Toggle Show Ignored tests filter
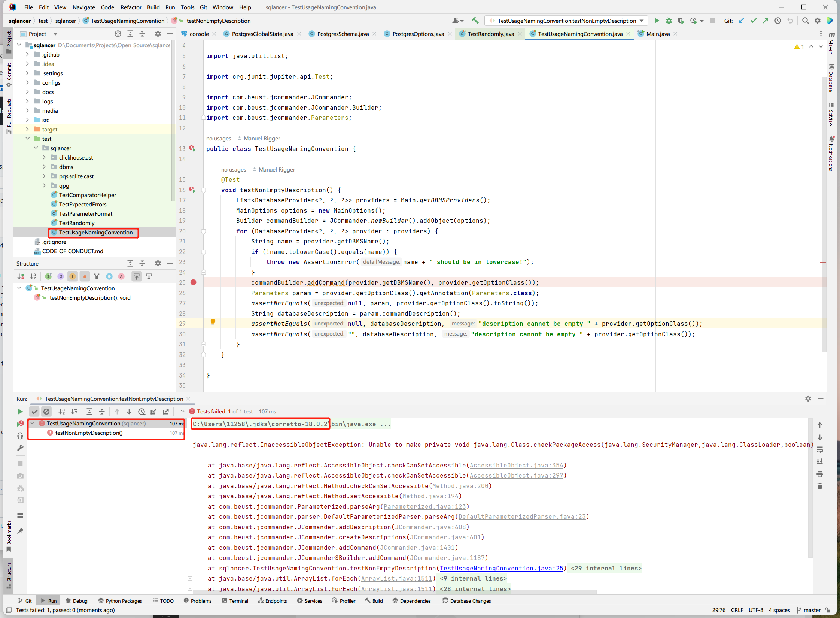Viewport: 840px width, 618px height. click(x=46, y=411)
